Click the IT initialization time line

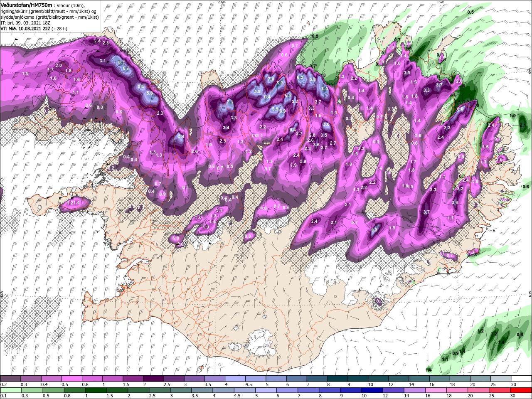pos(25,23)
